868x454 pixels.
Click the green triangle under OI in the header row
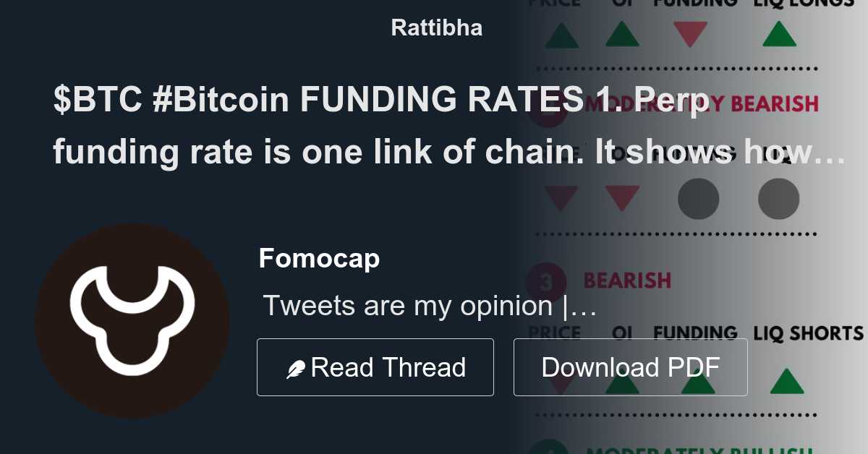[621, 33]
